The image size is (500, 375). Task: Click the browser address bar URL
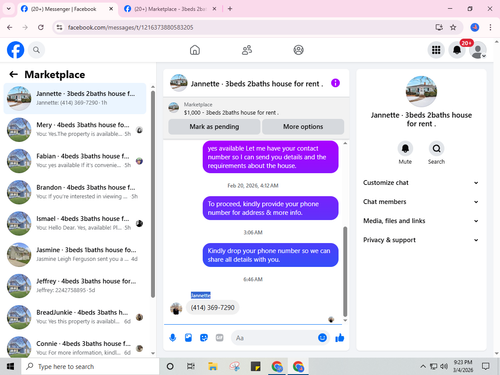(x=130, y=27)
